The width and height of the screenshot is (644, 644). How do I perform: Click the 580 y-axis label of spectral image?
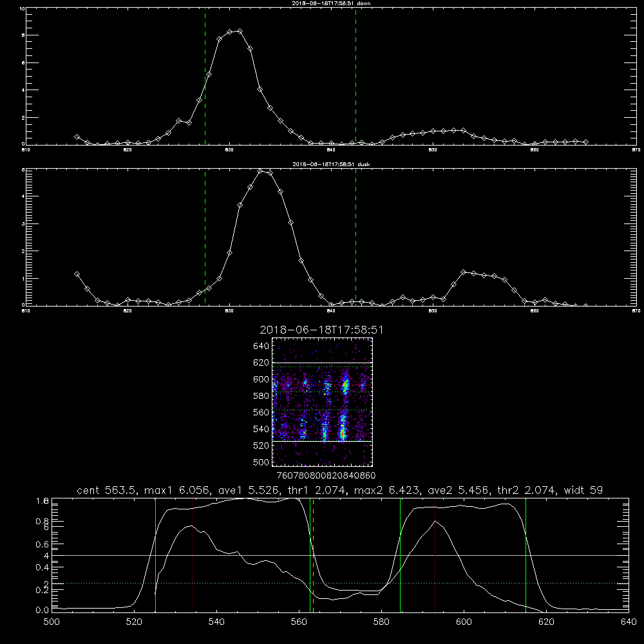click(x=261, y=396)
